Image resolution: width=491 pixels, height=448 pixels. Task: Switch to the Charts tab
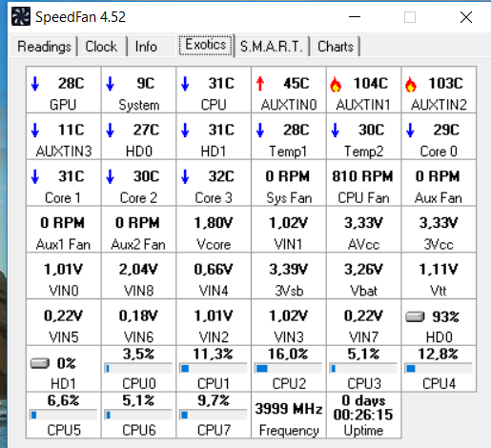(x=336, y=47)
